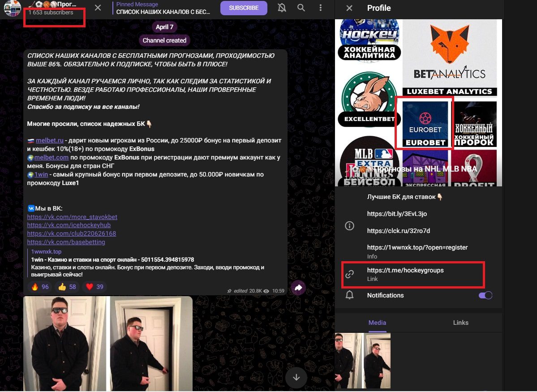Open the clck.ru/32ro7d link in Profile

tap(399, 231)
